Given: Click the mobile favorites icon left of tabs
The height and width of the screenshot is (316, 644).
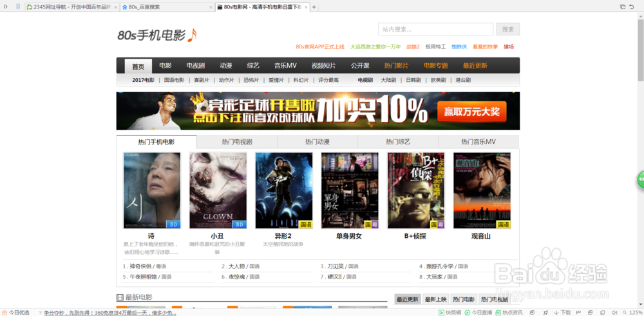Looking at the screenshot, I should click(x=18, y=6).
